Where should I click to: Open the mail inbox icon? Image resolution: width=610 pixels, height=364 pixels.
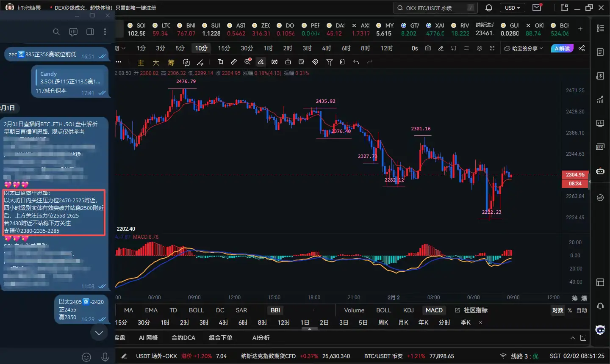coord(537,8)
